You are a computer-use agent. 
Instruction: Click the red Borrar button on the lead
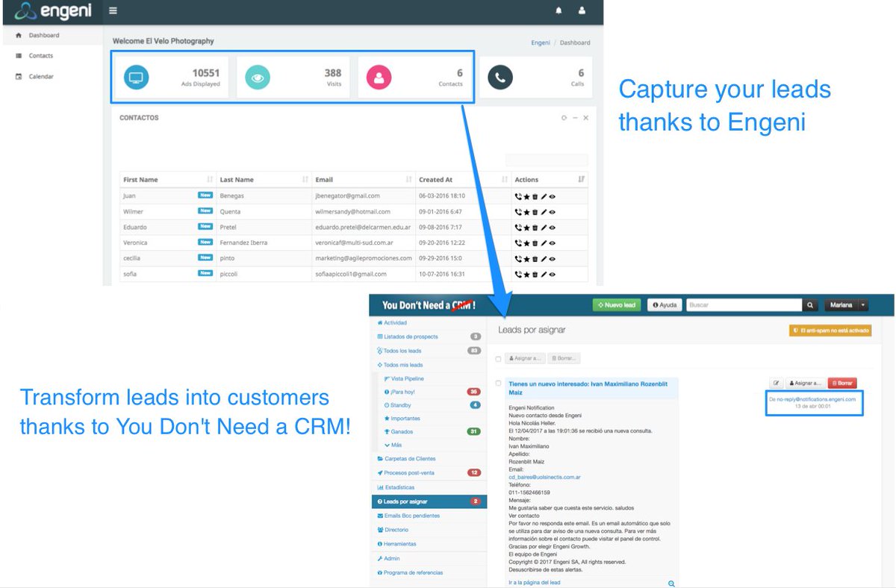(843, 383)
